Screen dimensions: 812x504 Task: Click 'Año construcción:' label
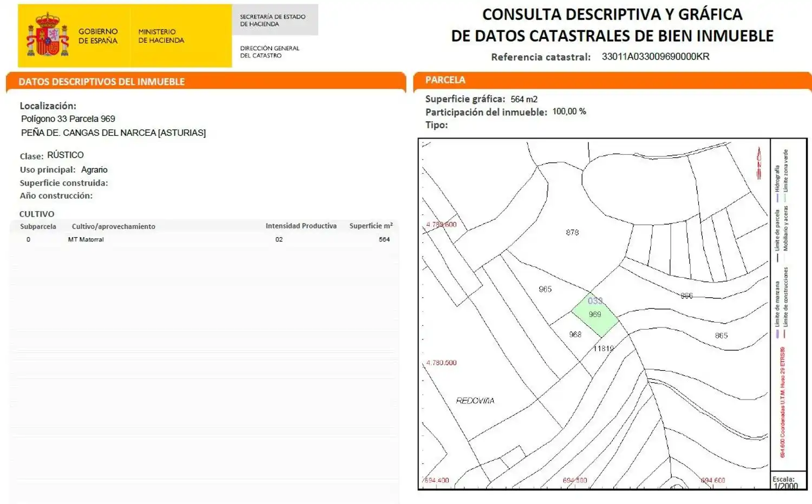click(56, 195)
